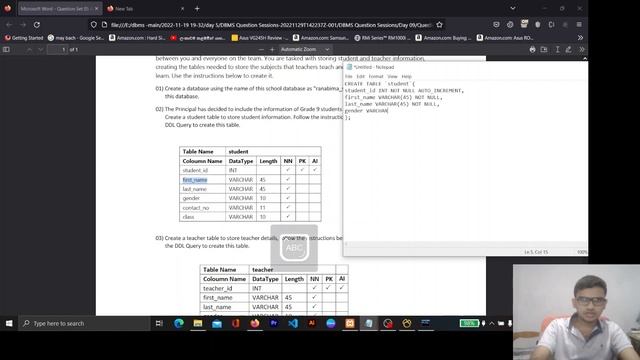Go forward in Firefox

coord(23,25)
